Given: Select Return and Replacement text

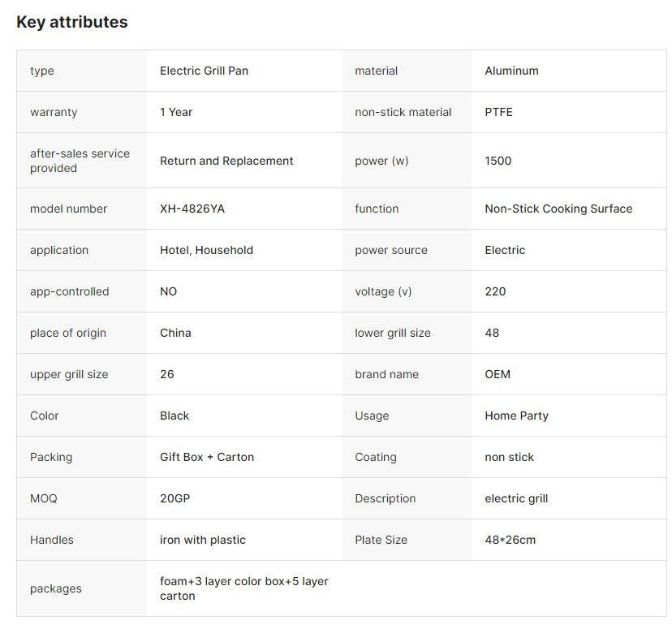Looking at the screenshot, I should pos(226,161).
